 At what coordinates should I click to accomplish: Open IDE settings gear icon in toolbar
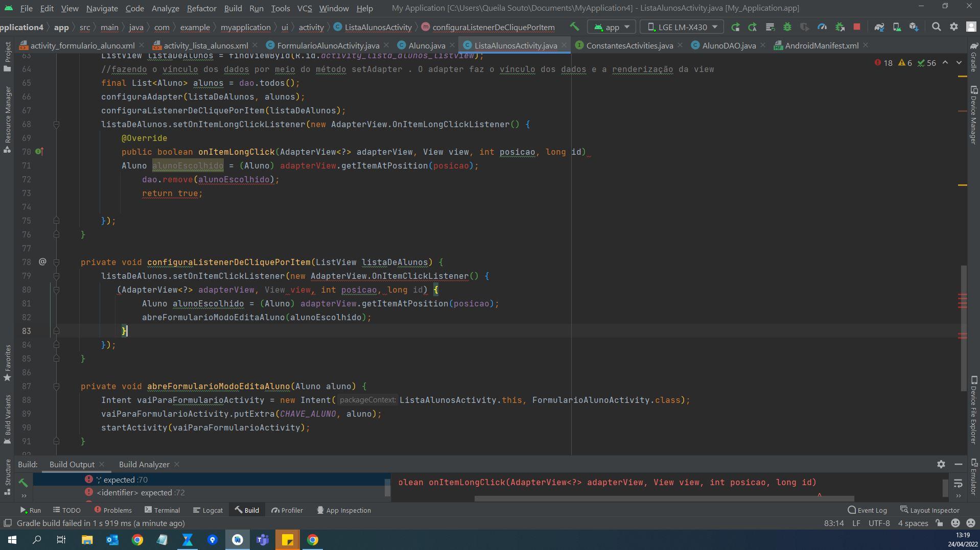tap(953, 27)
